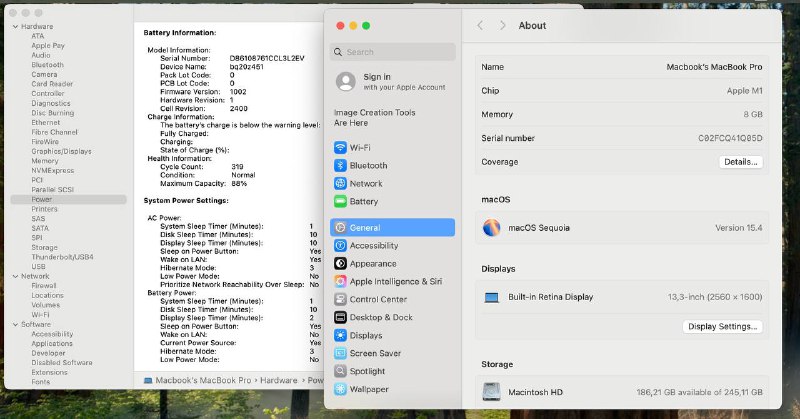The width and height of the screenshot is (800, 419).
Task: Select NVMExpress in System Information sidebar
Action: pyautogui.click(x=53, y=170)
